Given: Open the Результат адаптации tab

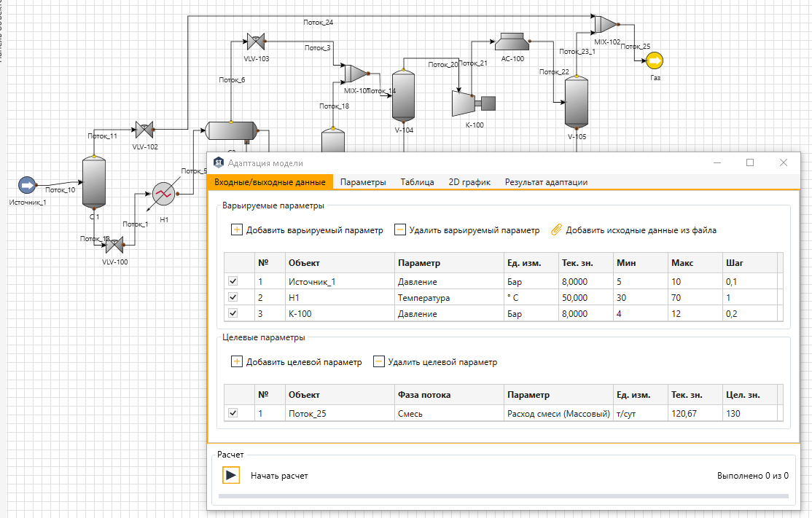Looking at the screenshot, I should click(x=546, y=182).
